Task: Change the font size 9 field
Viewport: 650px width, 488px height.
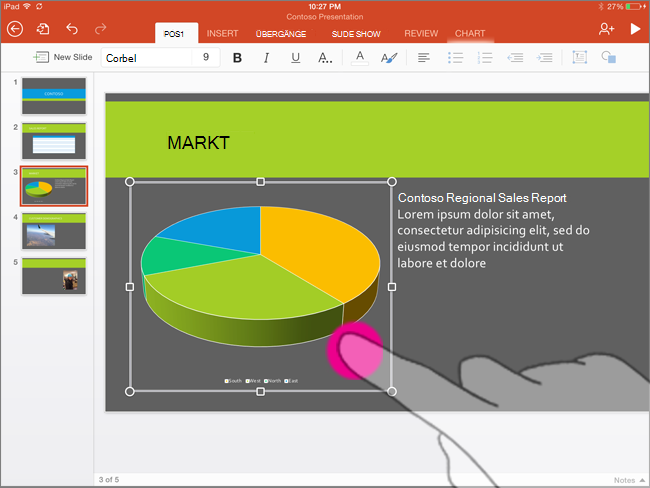Action: click(206, 58)
